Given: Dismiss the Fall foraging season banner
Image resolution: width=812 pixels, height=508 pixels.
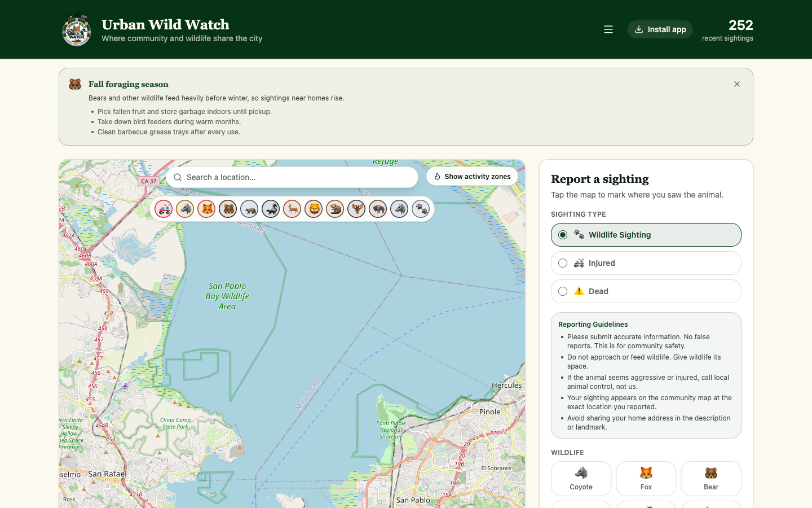Looking at the screenshot, I should click(x=737, y=84).
